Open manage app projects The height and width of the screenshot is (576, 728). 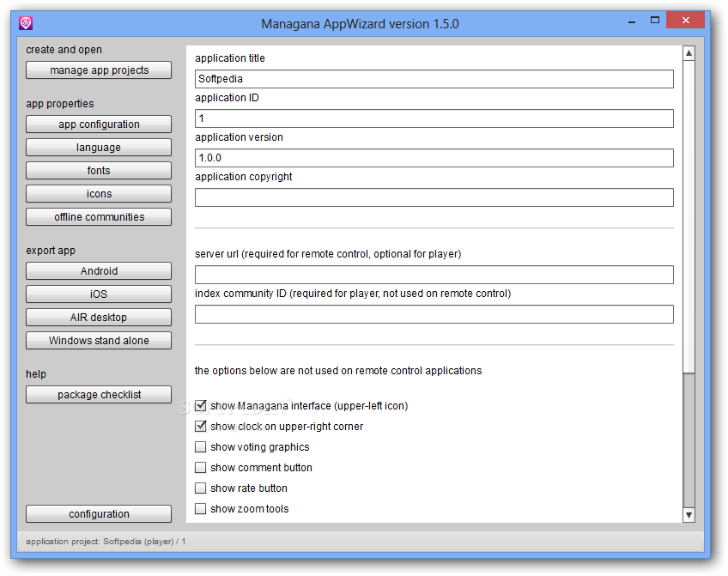[x=99, y=70]
